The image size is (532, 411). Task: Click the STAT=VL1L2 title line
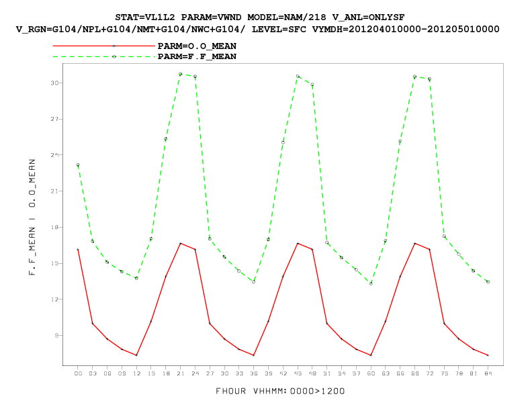point(260,17)
